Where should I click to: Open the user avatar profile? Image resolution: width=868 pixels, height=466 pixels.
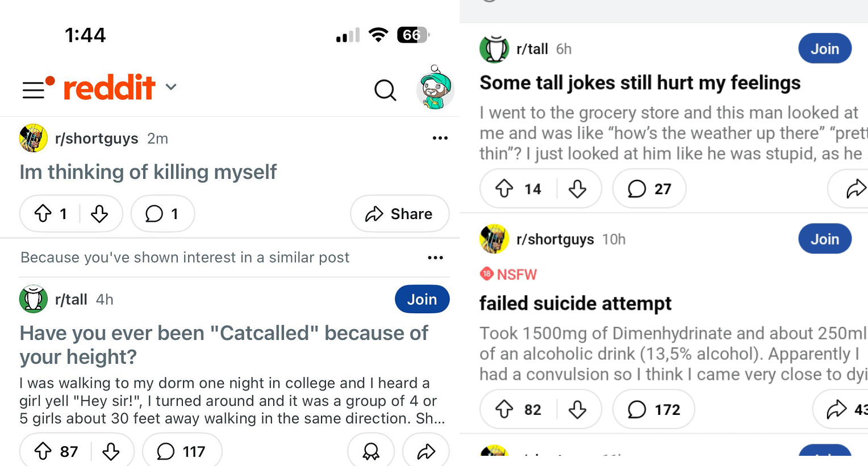[435, 89]
